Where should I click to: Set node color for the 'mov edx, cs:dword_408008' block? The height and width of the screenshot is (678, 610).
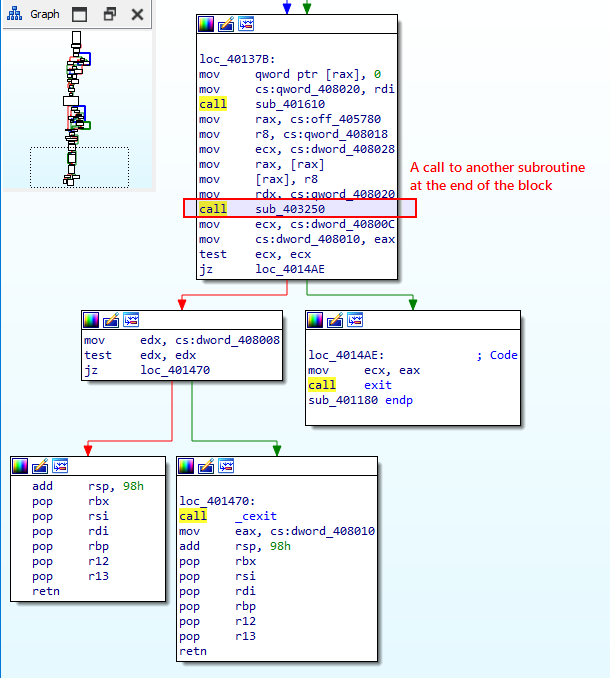(x=91, y=320)
